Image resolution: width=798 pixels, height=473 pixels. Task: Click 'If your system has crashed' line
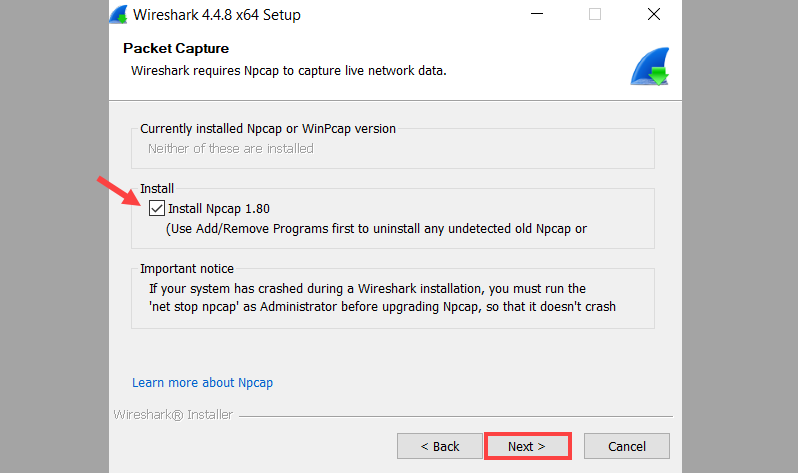367,289
